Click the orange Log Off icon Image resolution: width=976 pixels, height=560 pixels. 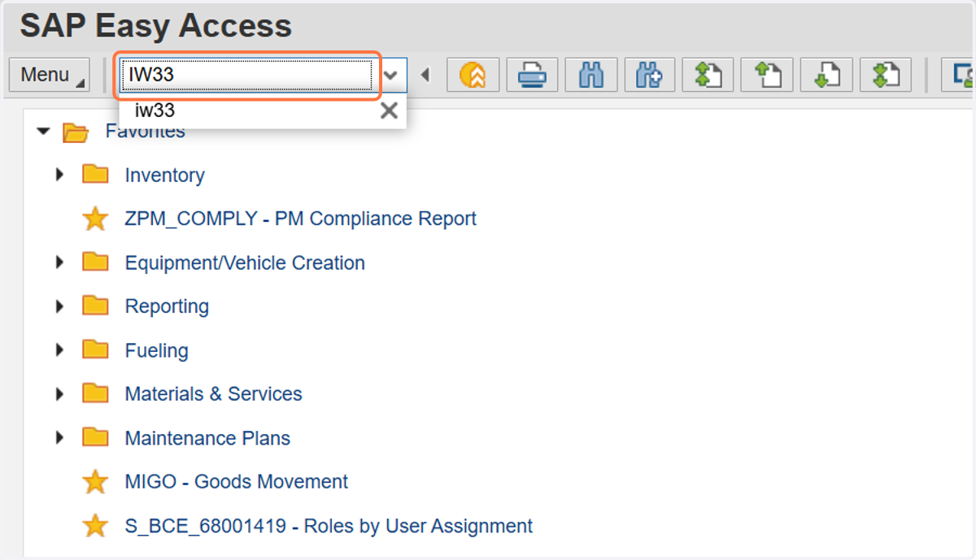[x=473, y=76]
